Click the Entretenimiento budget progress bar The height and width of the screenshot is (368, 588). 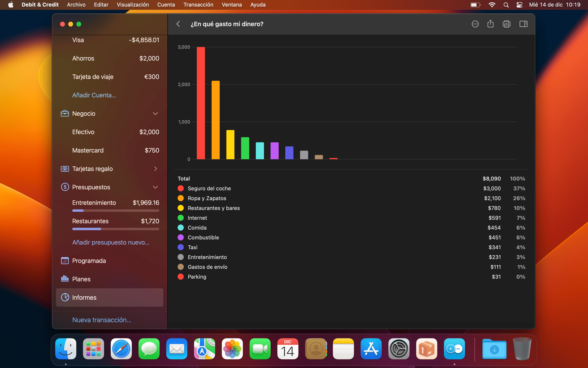coord(116,211)
